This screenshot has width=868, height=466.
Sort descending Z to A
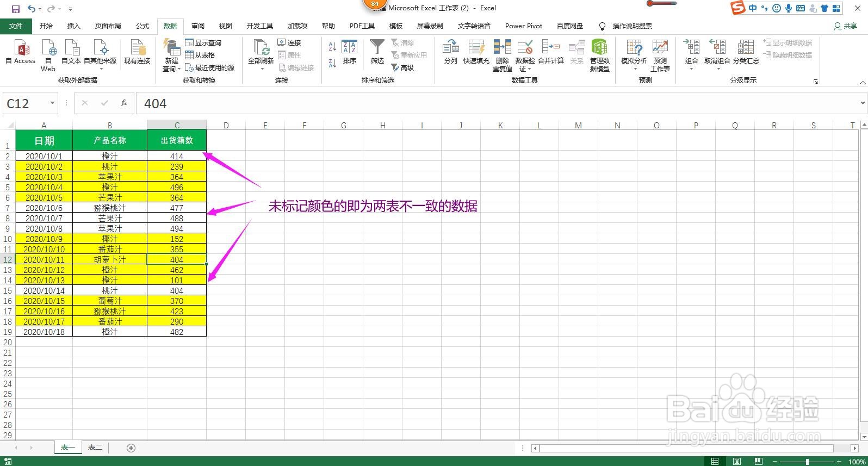click(x=332, y=64)
